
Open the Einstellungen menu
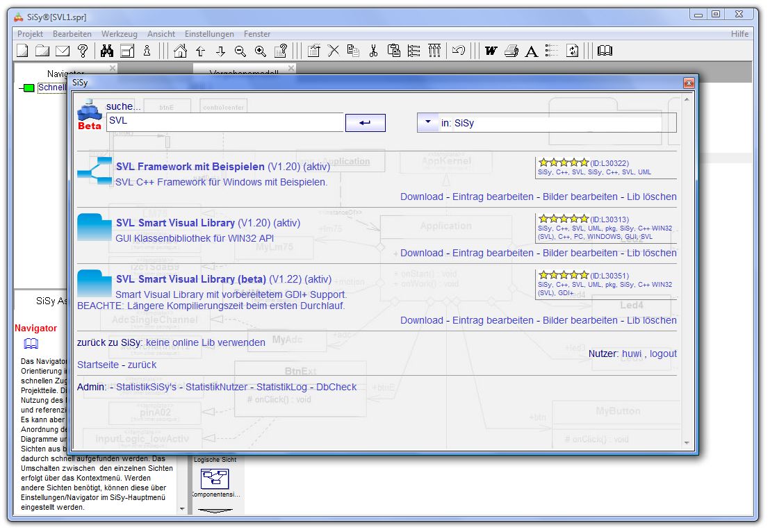click(x=209, y=34)
